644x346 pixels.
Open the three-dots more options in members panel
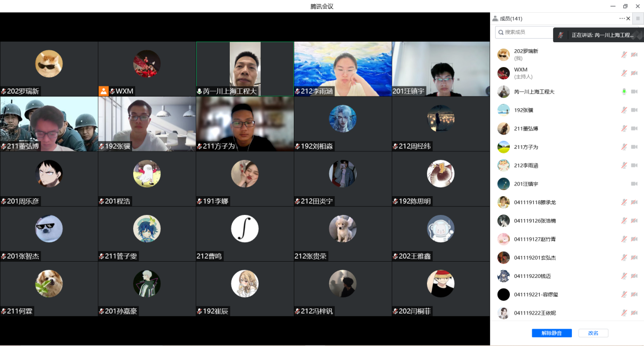click(x=622, y=18)
